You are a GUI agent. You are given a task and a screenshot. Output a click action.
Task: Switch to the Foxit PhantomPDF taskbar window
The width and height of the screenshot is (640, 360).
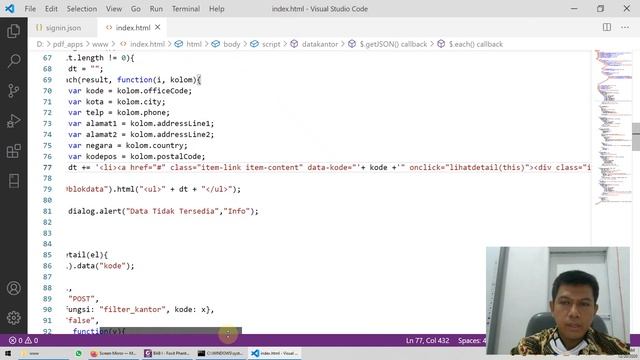167,353
